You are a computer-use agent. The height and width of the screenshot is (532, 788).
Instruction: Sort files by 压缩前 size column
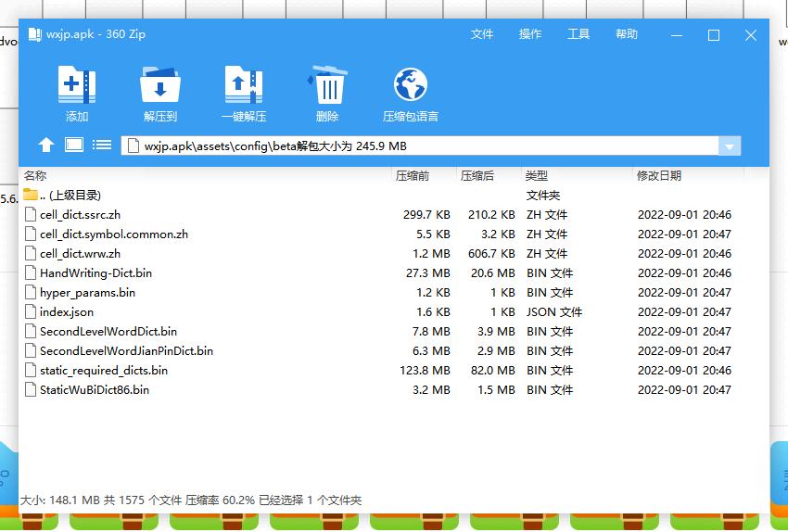pyautogui.click(x=412, y=175)
